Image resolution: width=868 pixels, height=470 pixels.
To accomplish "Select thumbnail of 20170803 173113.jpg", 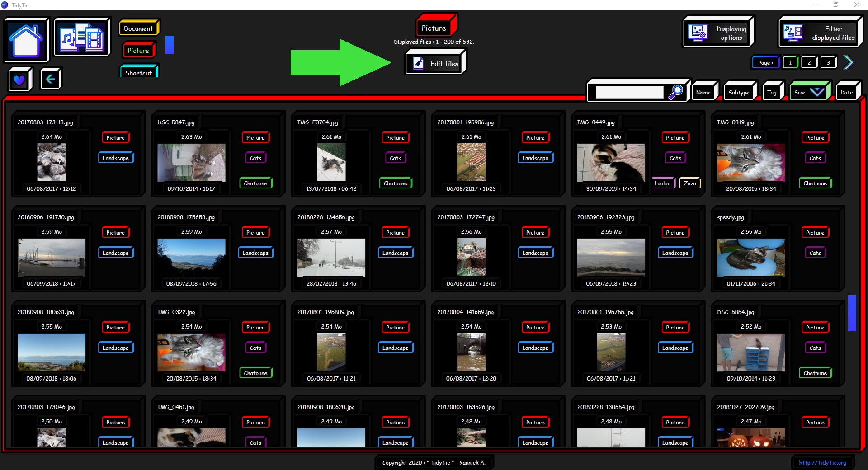I will (52, 162).
